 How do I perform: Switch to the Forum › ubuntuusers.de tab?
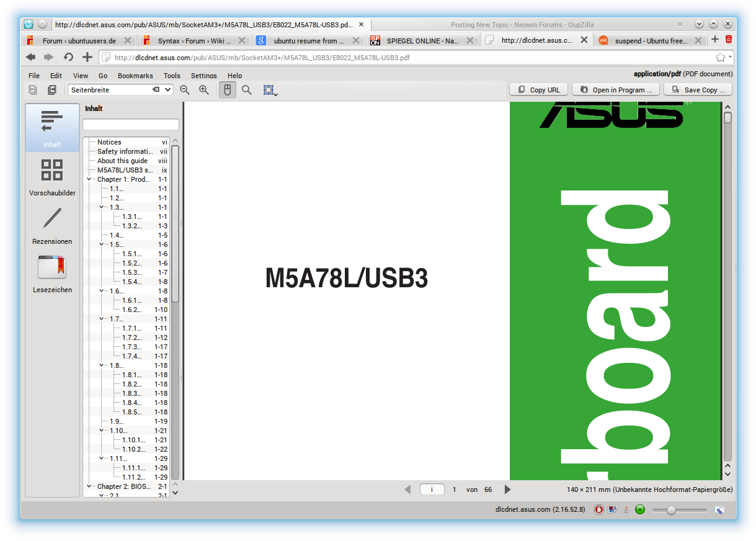(79, 40)
